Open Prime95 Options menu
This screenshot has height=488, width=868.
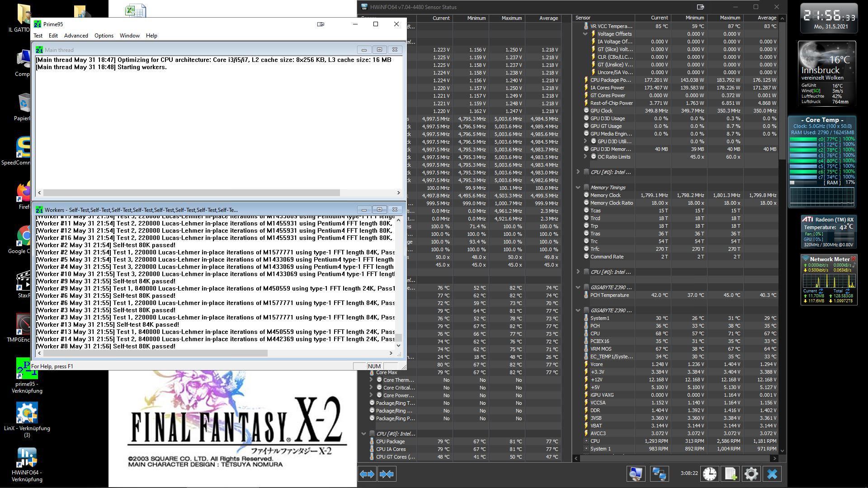104,36
